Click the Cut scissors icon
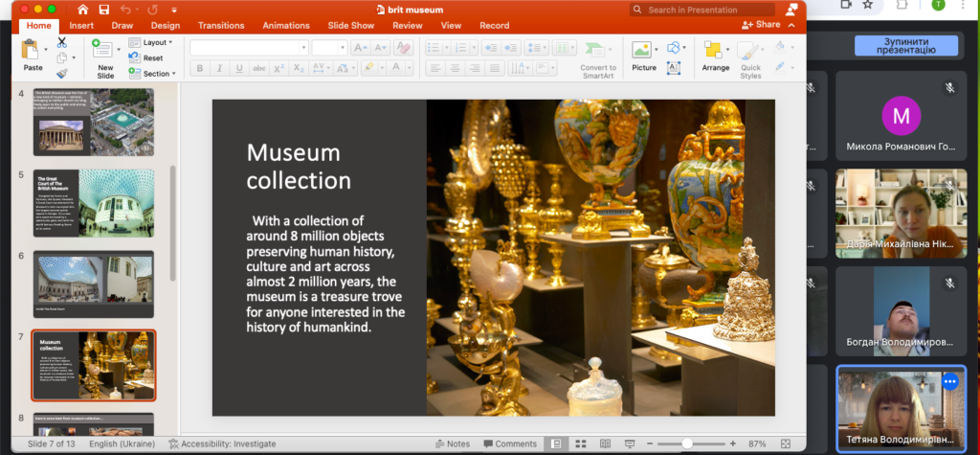The height and width of the screenshot is (455, 980). (62, 42)
